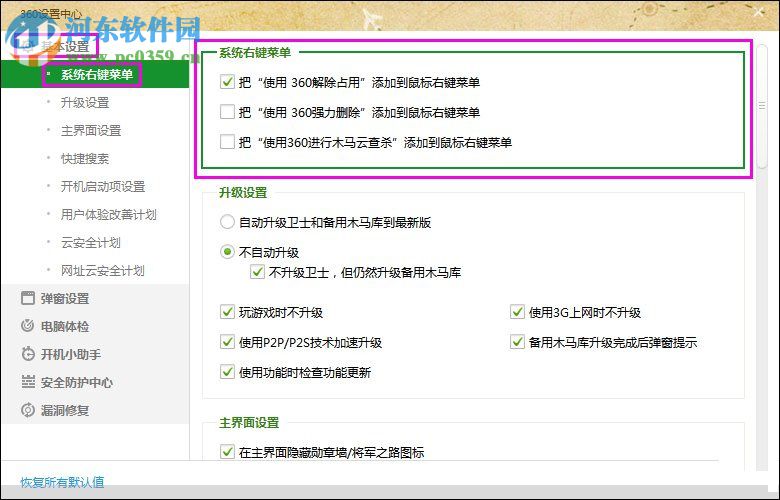This screenshot has width=780, height=500.
Task: Check 使用360进行木马云查杀 right-click menu option
Action: click(x=227, y=142)
